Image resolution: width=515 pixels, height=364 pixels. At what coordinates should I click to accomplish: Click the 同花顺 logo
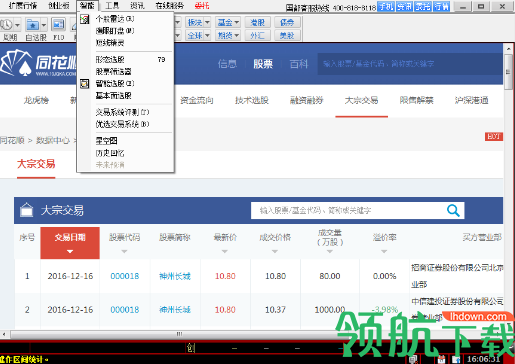pyautogui.click(x=38, y=63)
